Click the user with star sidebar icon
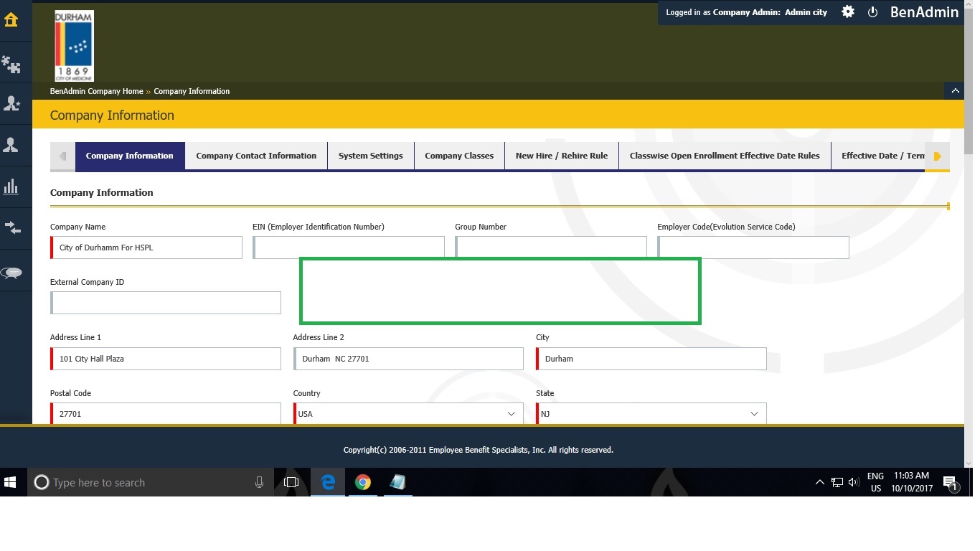980x551 pixels. pyautogui.click(x=11, y=105)
